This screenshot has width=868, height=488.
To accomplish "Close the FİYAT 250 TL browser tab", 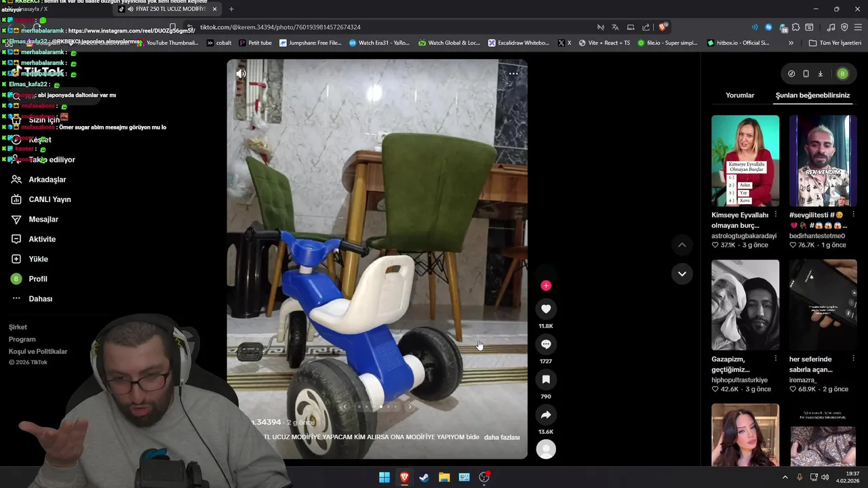I will [x=215, y=9].
